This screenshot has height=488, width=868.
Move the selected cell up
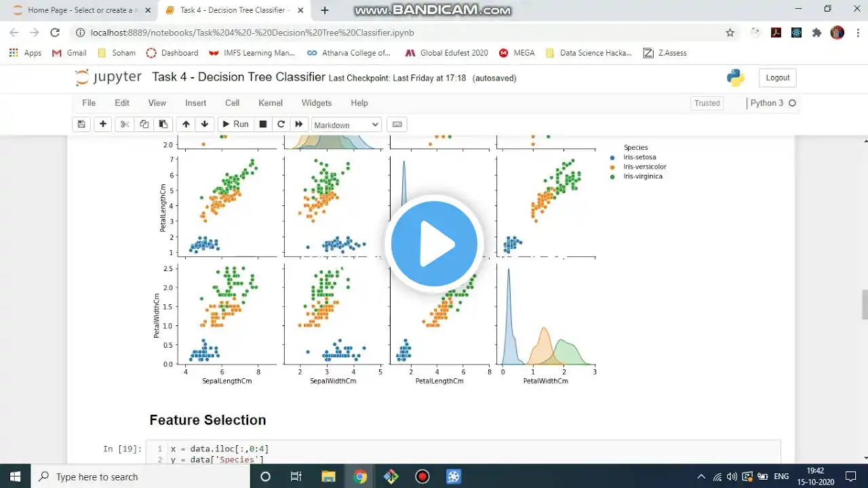tap(186, 124)
